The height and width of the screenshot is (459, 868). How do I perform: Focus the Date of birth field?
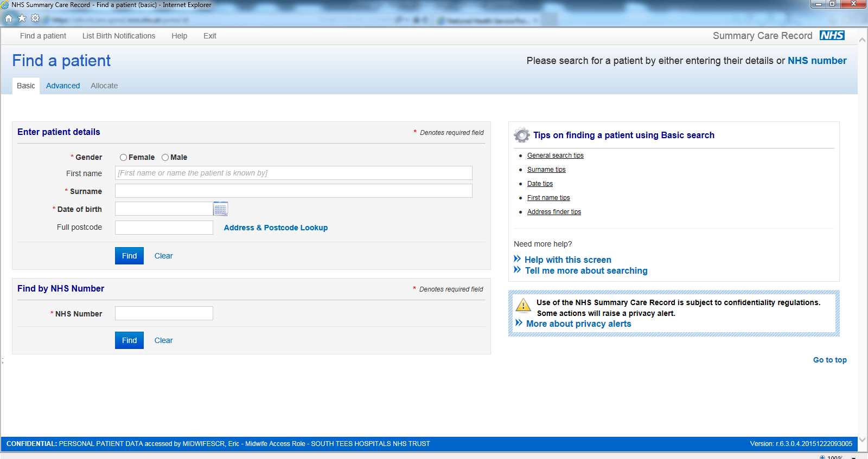point(164,209)
